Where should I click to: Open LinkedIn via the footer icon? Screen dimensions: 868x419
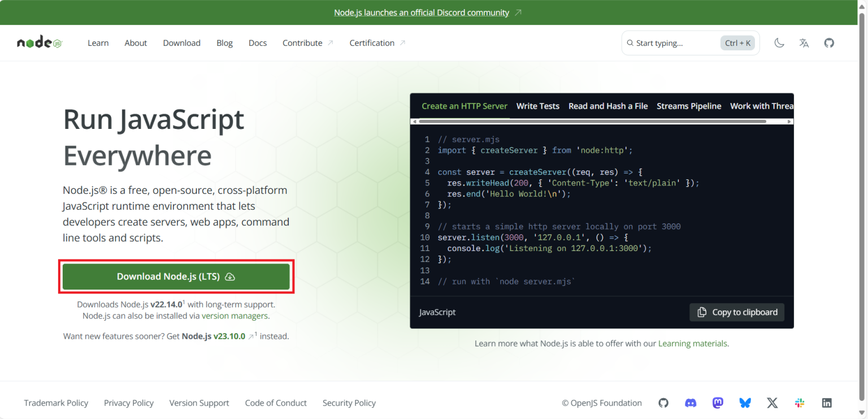pyautogui.click(x=827, y=403)
